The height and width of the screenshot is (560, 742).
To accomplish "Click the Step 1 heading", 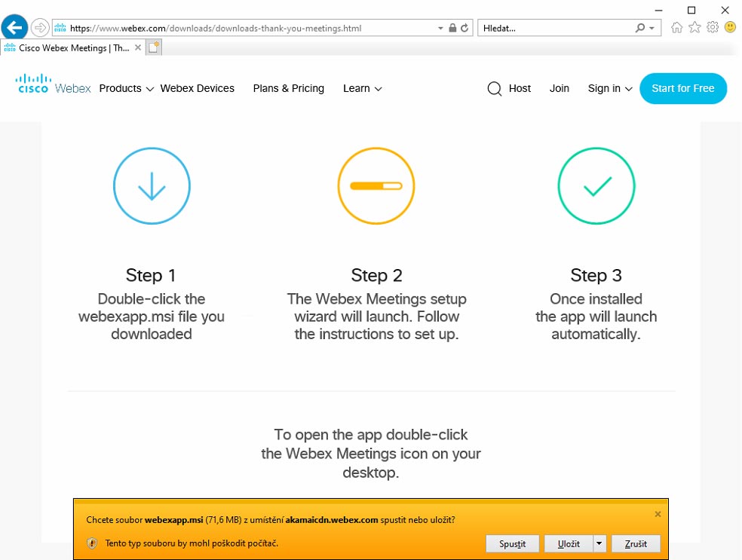I will 151,275.
